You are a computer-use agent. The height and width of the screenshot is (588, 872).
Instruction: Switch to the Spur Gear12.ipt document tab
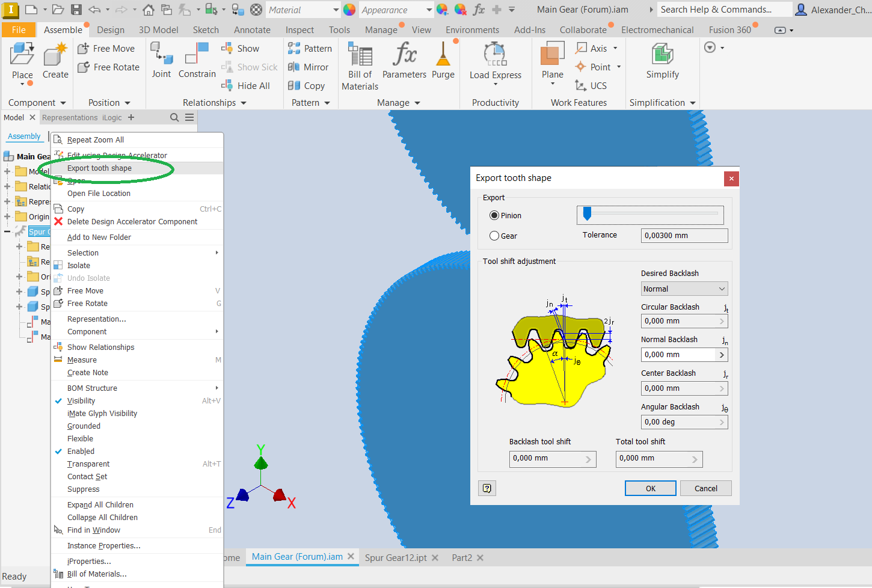(396, 557)
